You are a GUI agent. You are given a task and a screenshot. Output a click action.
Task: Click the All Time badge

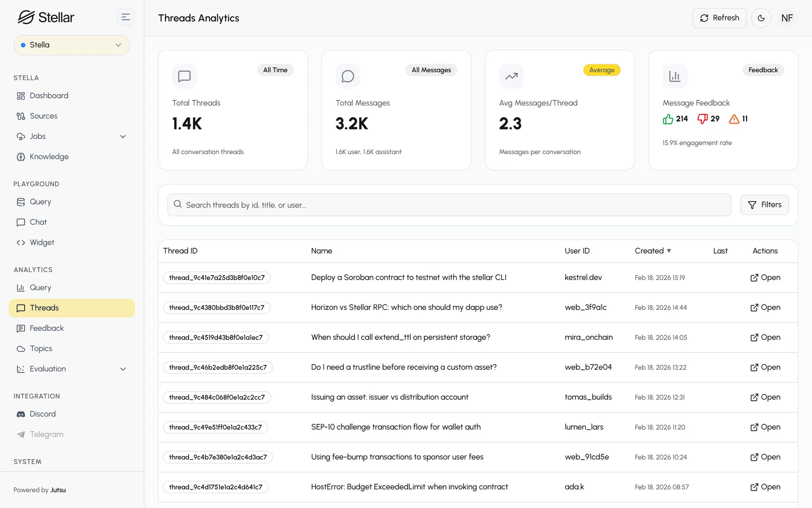(275, 70)
